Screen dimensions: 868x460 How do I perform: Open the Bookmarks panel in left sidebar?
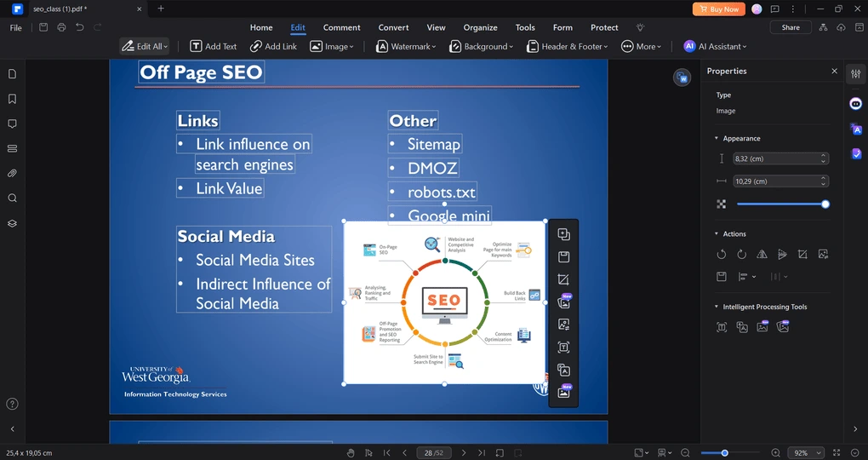12,99
